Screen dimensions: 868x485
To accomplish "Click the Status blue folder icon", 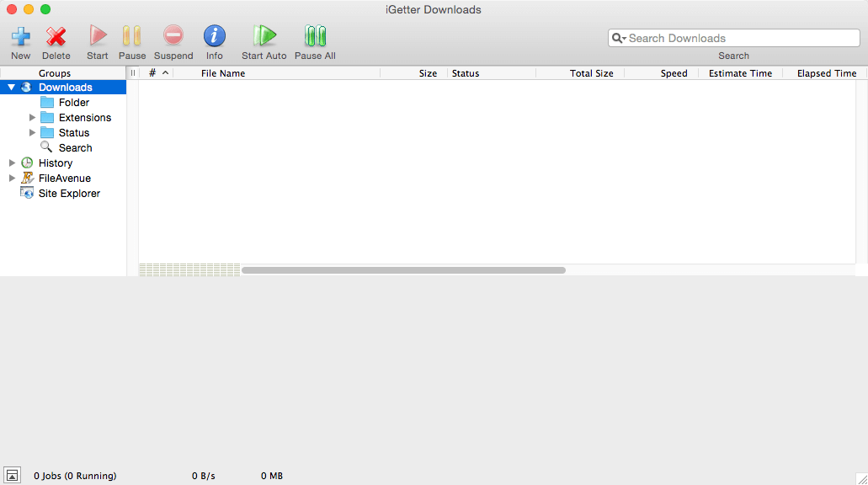I will pos(47,133).
